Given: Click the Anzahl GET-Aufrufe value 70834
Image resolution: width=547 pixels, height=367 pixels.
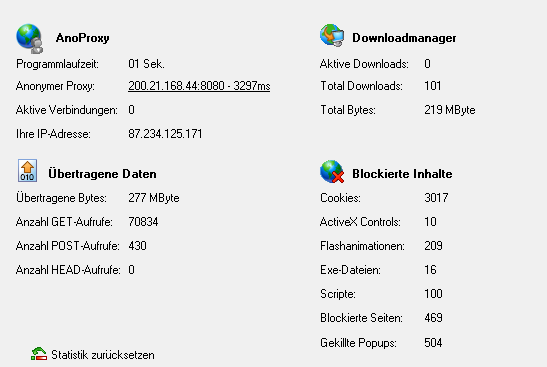Looking at the screenshot, I should coord(143,222).
